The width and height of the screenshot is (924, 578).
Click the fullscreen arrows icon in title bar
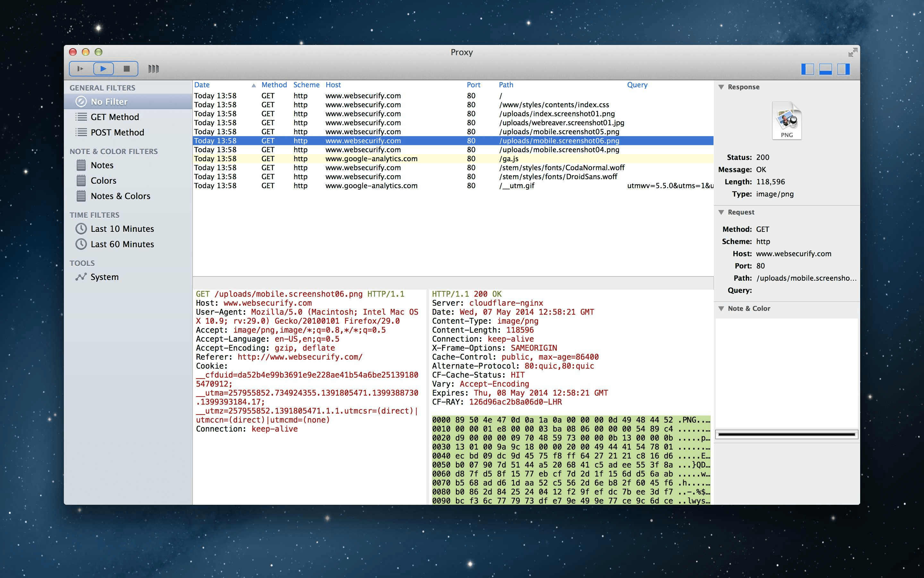[x=852, y=52]
